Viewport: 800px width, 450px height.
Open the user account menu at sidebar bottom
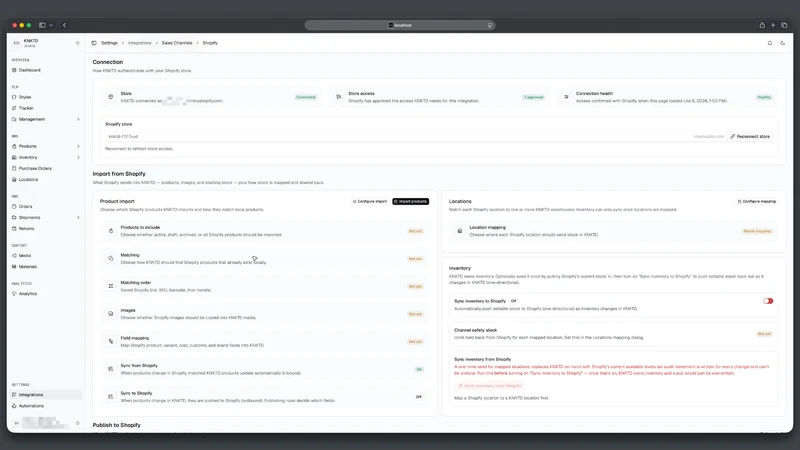[x=46, y=423]
